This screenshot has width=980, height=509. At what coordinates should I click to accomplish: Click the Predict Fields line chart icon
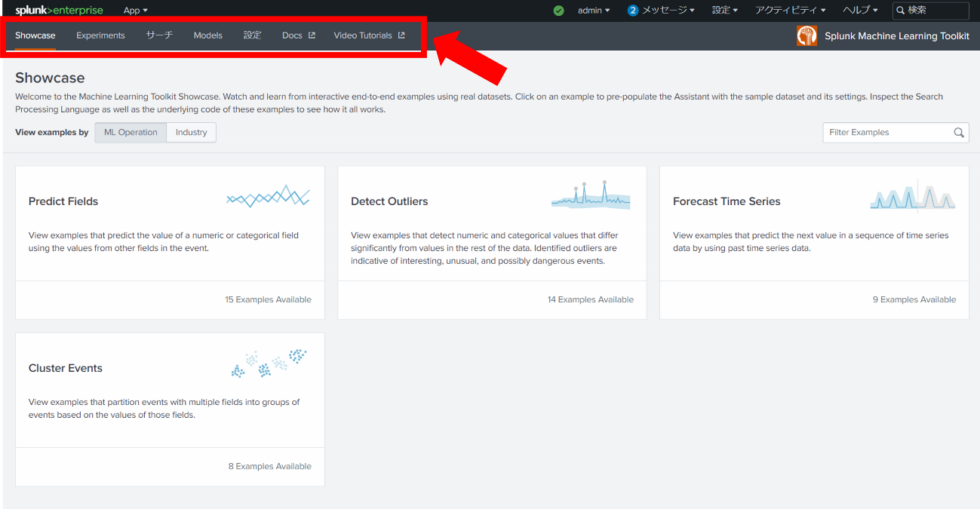click(x=268, y=198)
